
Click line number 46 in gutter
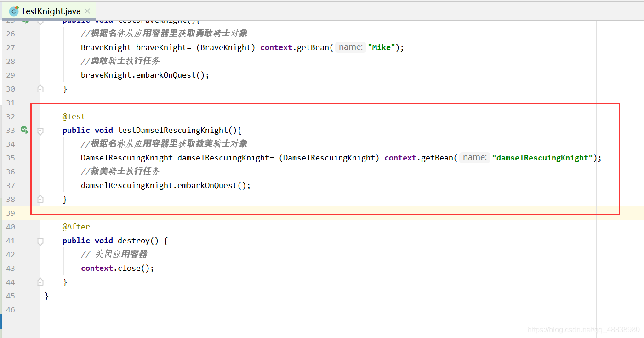coord(10,309)
